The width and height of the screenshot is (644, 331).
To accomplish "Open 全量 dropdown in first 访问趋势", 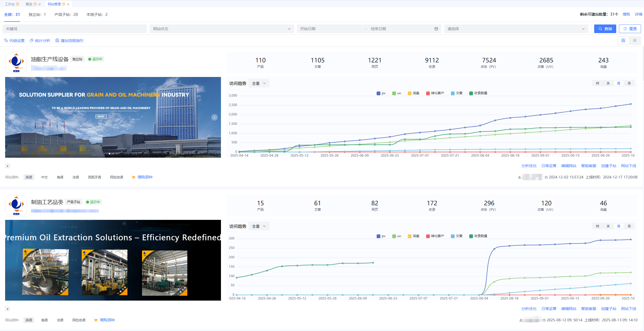I will pos(259,83).
